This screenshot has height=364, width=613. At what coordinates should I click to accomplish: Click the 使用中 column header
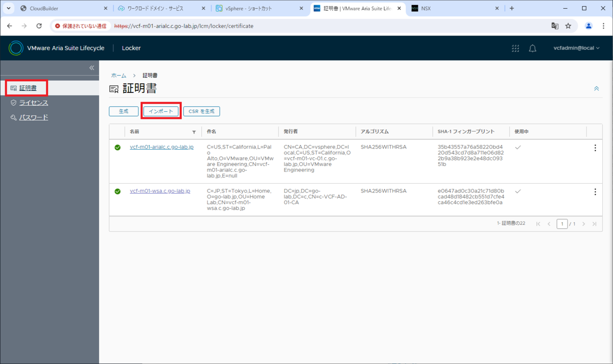click(x=521, y=132)
